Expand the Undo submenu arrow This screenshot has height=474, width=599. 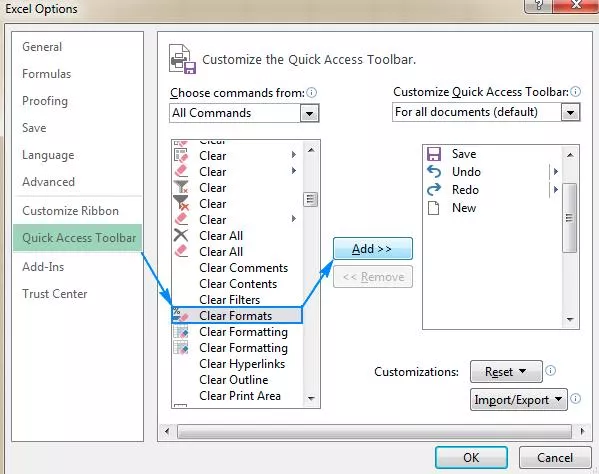pos(555,172)
